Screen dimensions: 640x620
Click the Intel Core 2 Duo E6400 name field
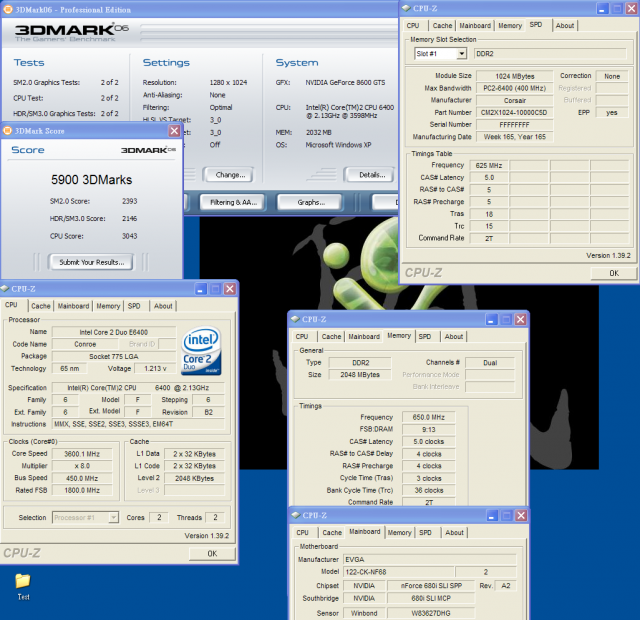coord(114,332)
